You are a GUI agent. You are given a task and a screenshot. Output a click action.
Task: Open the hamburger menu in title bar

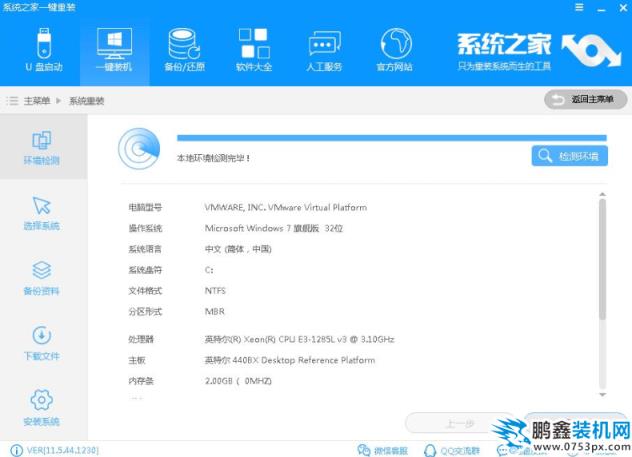(579, 7)
